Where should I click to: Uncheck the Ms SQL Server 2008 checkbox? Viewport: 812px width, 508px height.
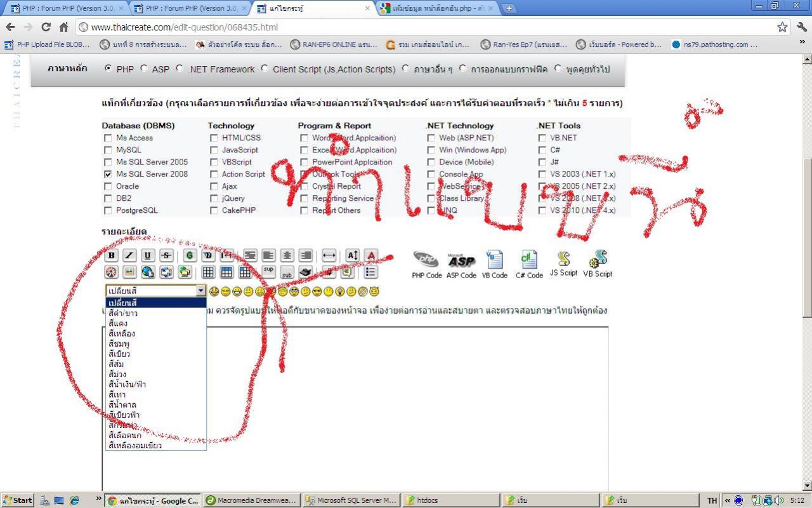coord(108,174)
